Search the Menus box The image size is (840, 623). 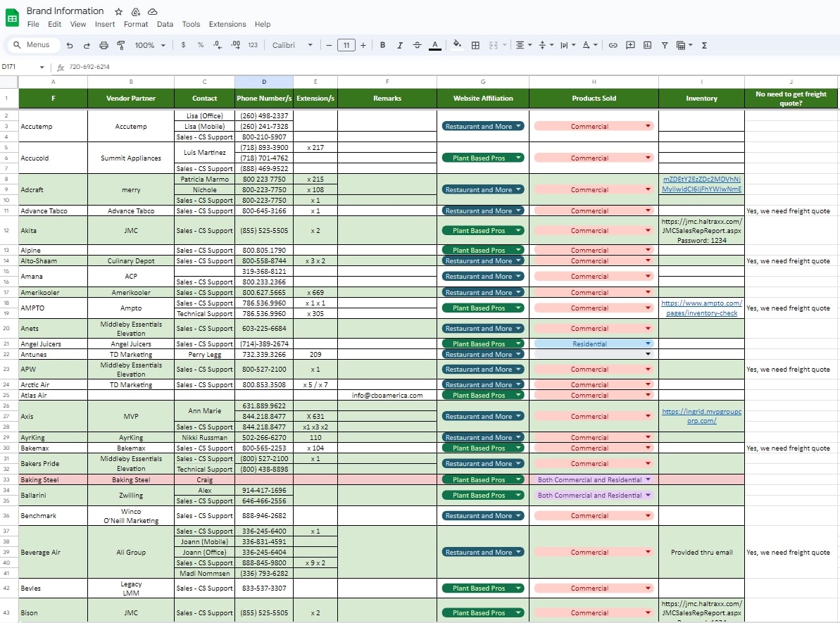coord(32,45)
